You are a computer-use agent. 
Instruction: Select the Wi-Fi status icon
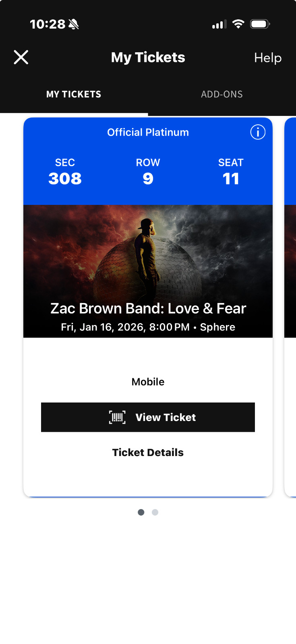tap(238, 23)
